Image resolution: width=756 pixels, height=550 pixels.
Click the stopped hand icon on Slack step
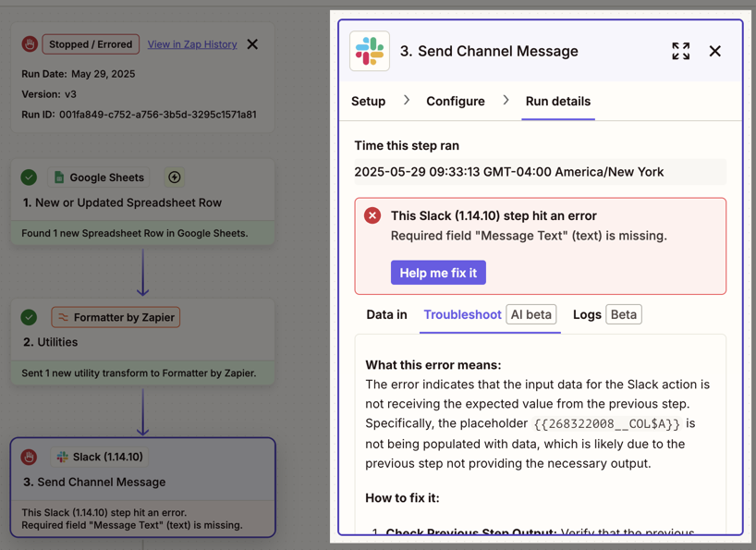point(30,457)
